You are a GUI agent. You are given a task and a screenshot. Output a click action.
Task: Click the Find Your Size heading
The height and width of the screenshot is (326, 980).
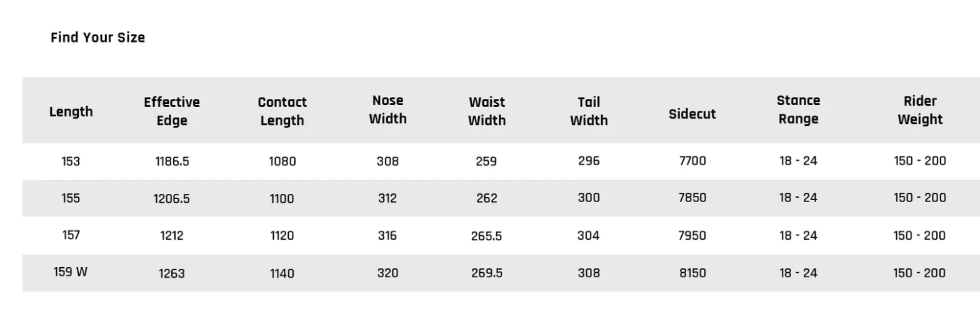pyautogui.click(x=97, y=38)
